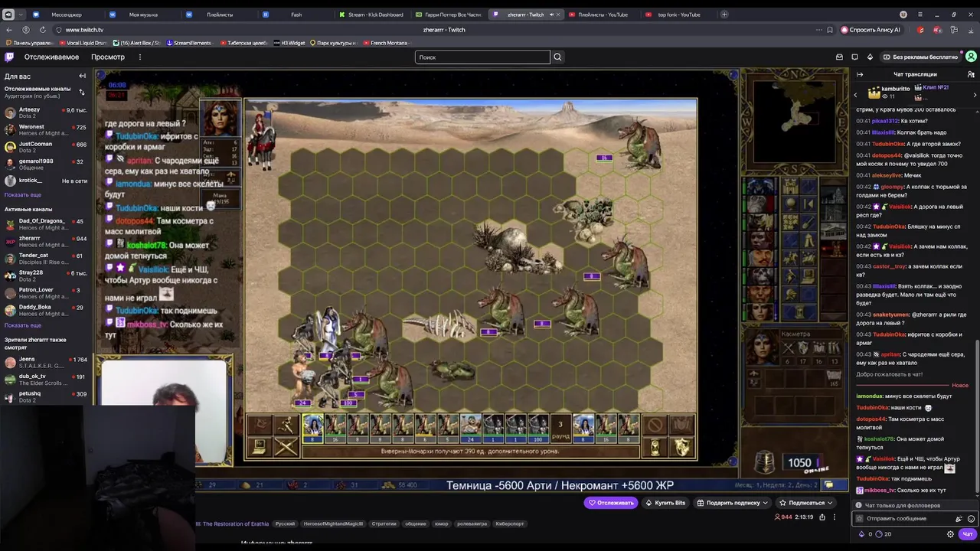
Task: Open the channel points balance showing 20
Action: pos(884,534)
